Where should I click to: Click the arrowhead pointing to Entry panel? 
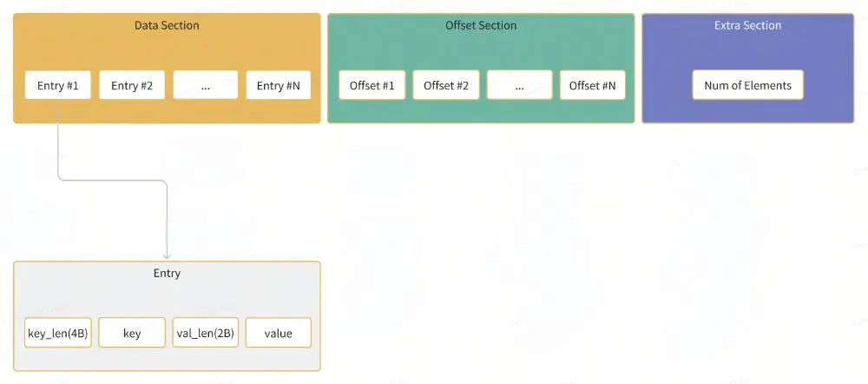pos(167,255)
